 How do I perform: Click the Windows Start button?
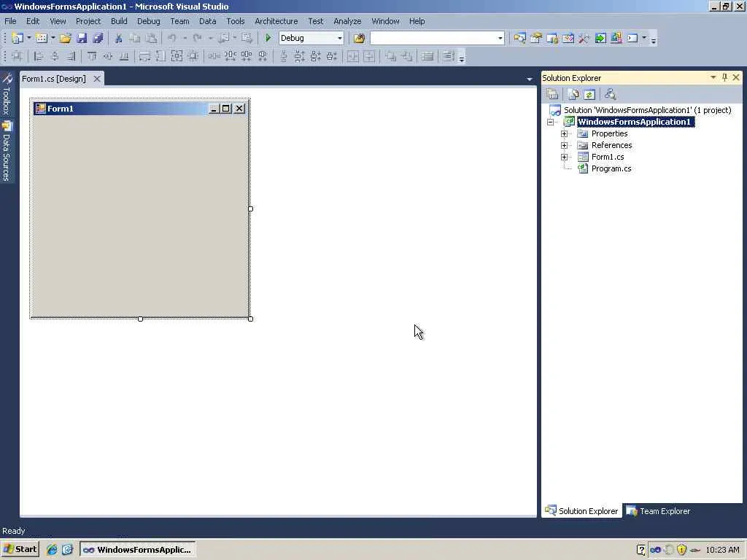coord(20,549)
